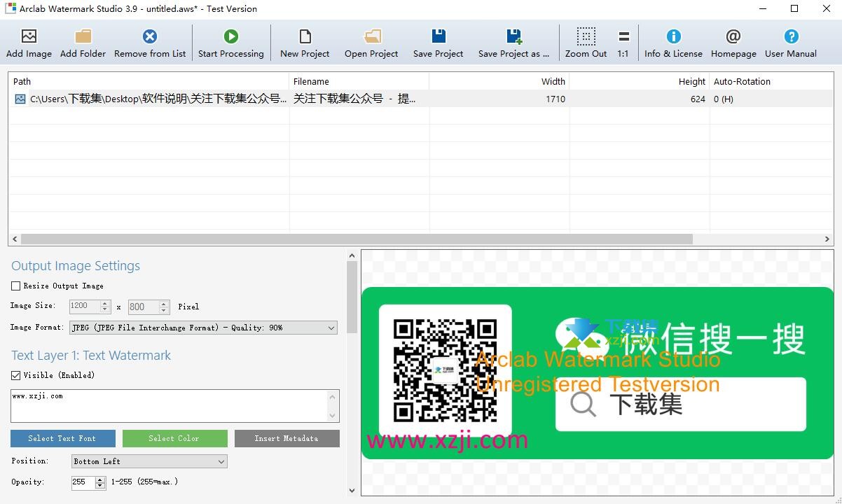Screen dimensions: 842x504
Task: Click the Auto-Rotation column header
Action: tap(771, 81)
